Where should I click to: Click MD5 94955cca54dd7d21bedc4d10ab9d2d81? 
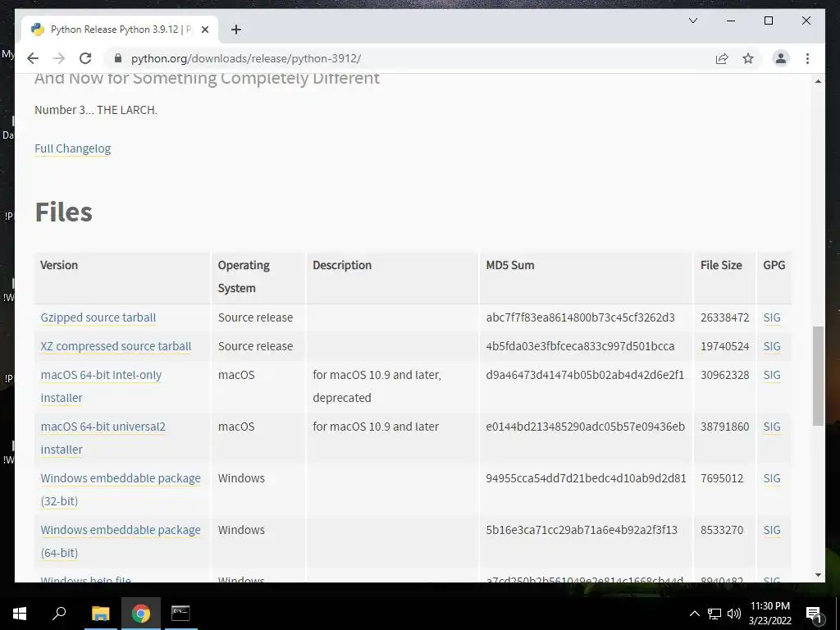[586, 478]
